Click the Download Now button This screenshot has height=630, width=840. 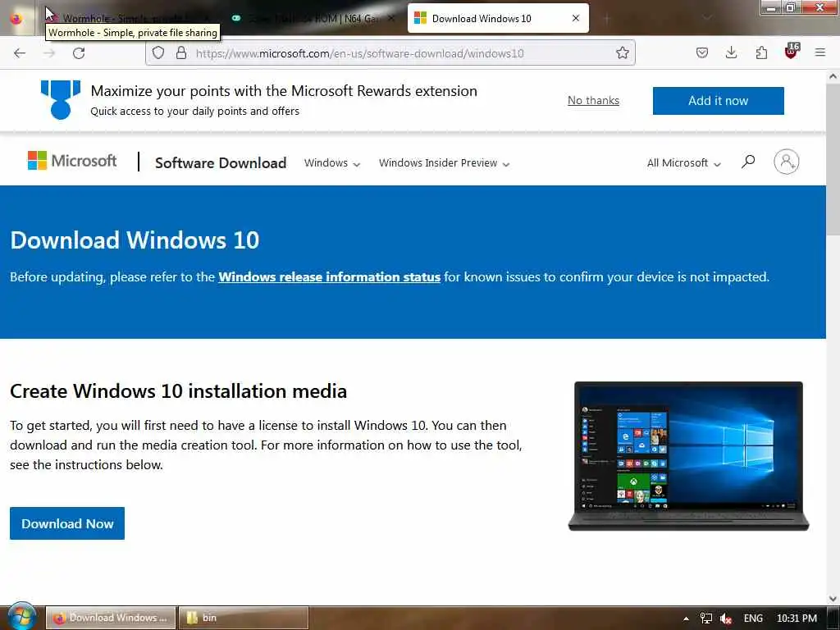(x=67, y=523)
